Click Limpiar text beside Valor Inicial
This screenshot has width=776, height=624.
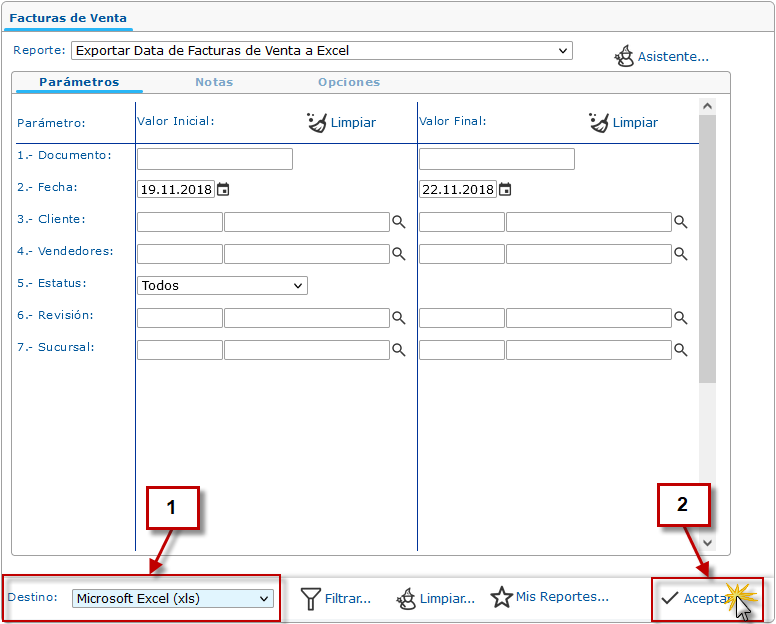pyautogui.click(x=353, y=122)
